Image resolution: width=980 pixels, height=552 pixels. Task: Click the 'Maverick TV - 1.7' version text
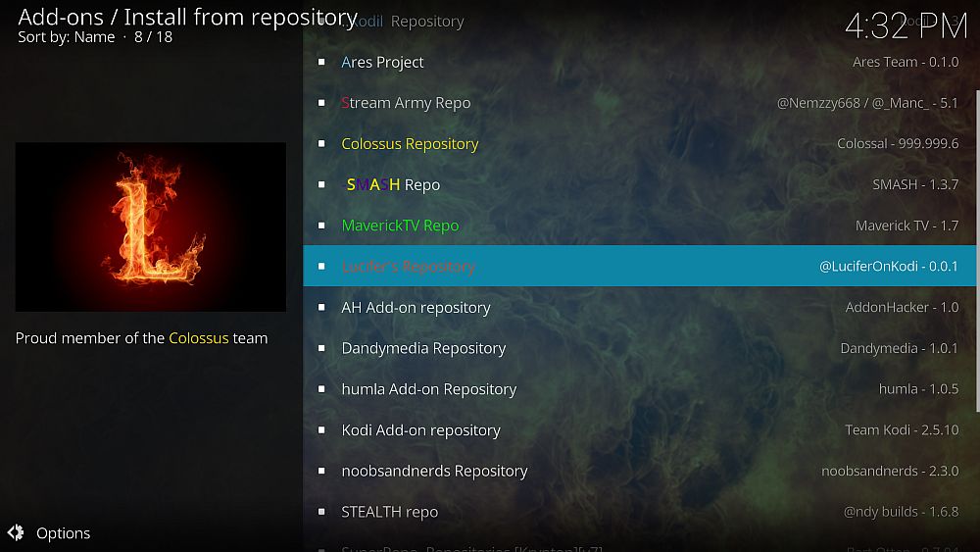point(906,226)
